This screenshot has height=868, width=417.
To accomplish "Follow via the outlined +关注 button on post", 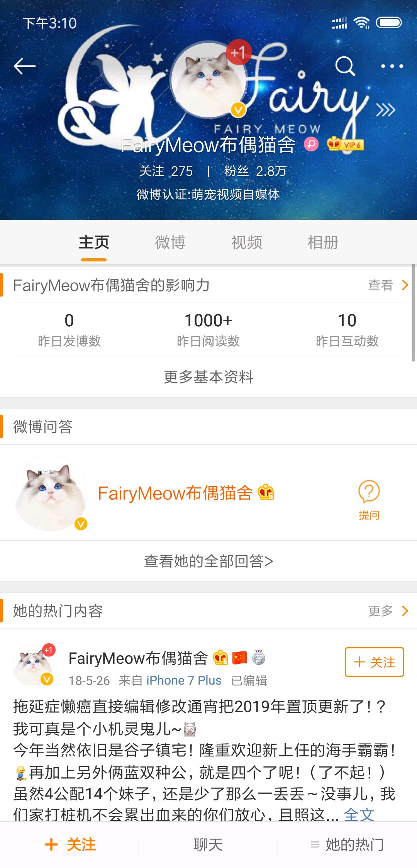I will click(374, 662).
